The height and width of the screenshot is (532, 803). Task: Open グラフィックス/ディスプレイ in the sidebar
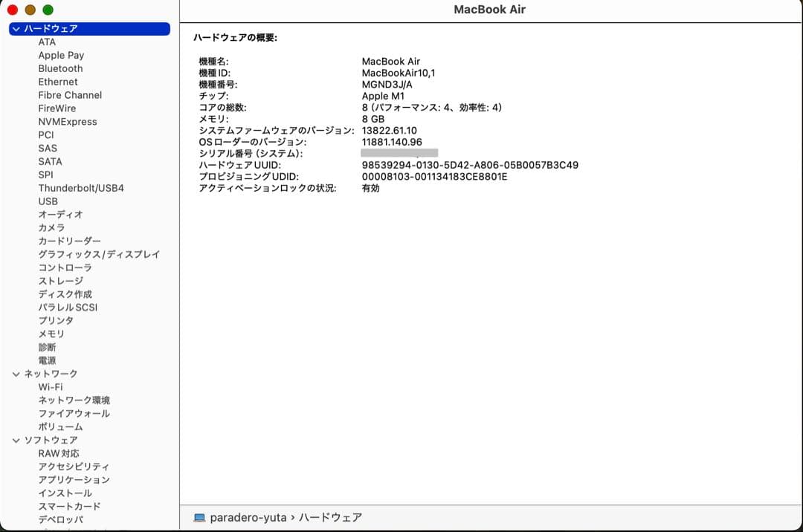click(99, 254)
